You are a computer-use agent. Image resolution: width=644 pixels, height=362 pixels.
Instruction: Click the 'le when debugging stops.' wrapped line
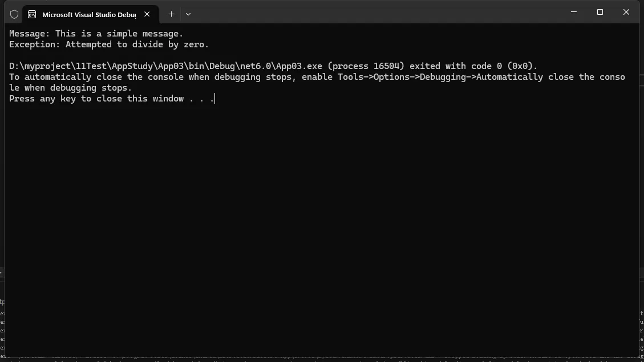[70, 88]
